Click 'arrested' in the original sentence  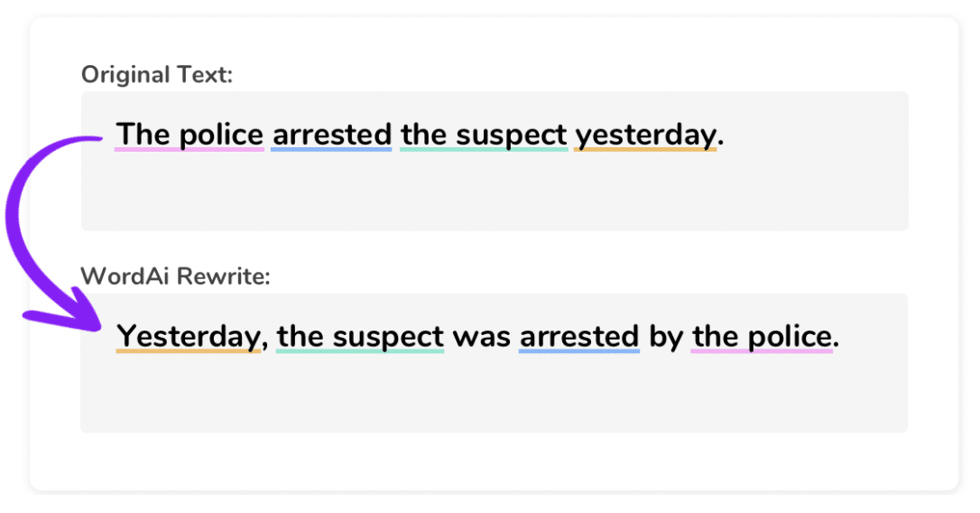[332, 135]
